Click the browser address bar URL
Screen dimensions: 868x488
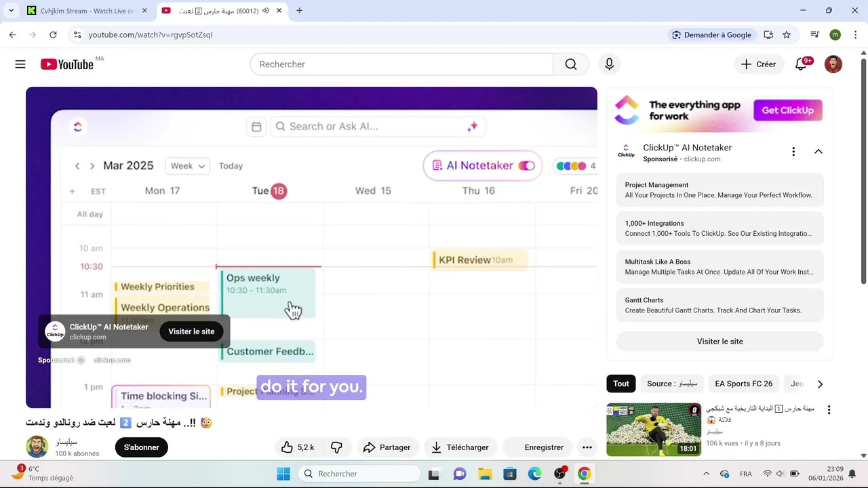[x=151, y=35]
